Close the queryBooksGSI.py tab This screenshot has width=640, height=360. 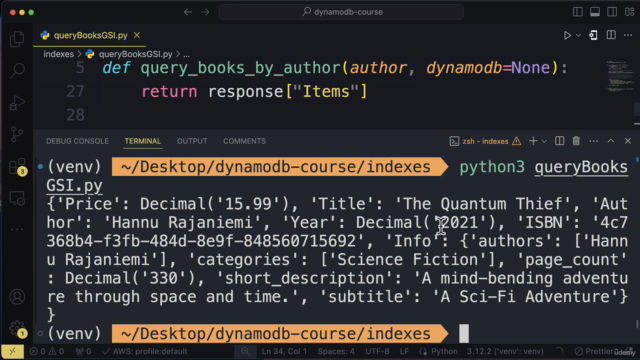pos(137,36)
